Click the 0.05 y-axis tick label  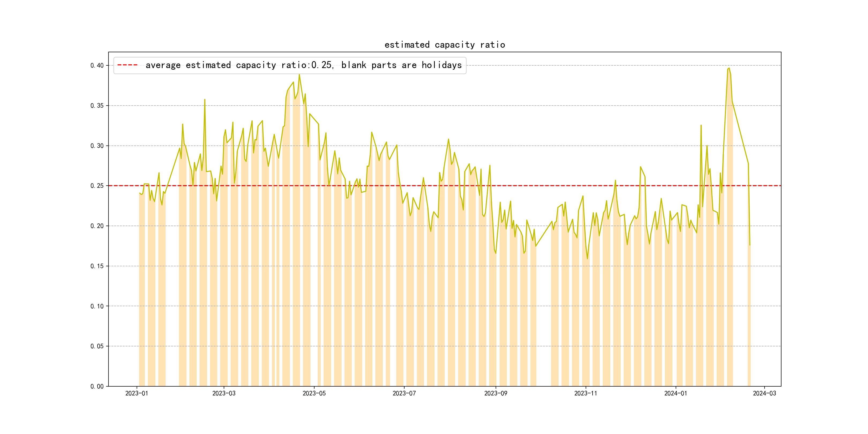point(97,346)
